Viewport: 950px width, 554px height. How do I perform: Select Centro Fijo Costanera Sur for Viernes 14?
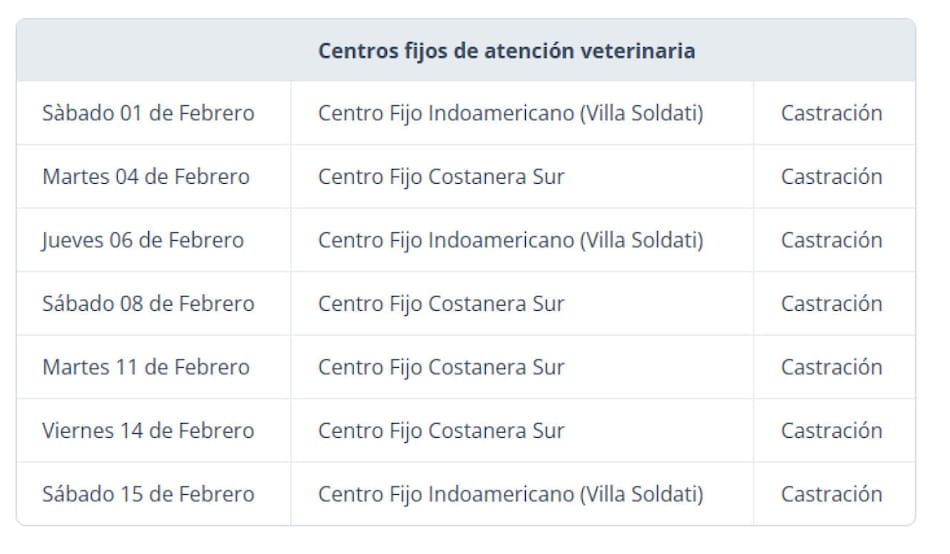tap(441, 431)
